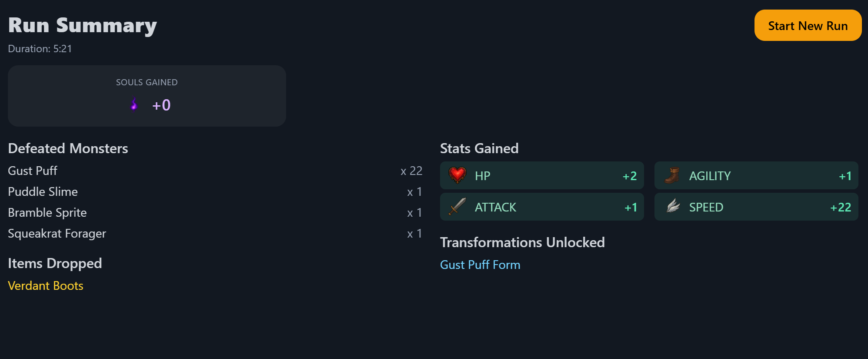Click the Agility +1 stat value
This screenshot has width=868, height=359.
pyautogui.click(x=845, y=176)
